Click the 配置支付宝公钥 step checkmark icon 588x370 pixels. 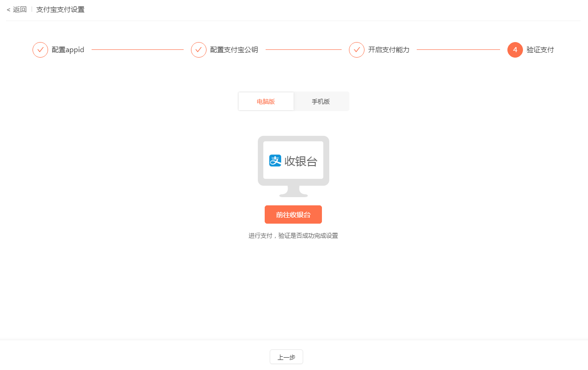click(199, 50)
